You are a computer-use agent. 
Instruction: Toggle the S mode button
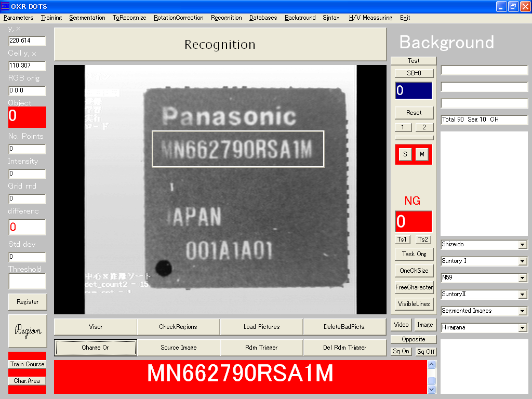[405, 154]
